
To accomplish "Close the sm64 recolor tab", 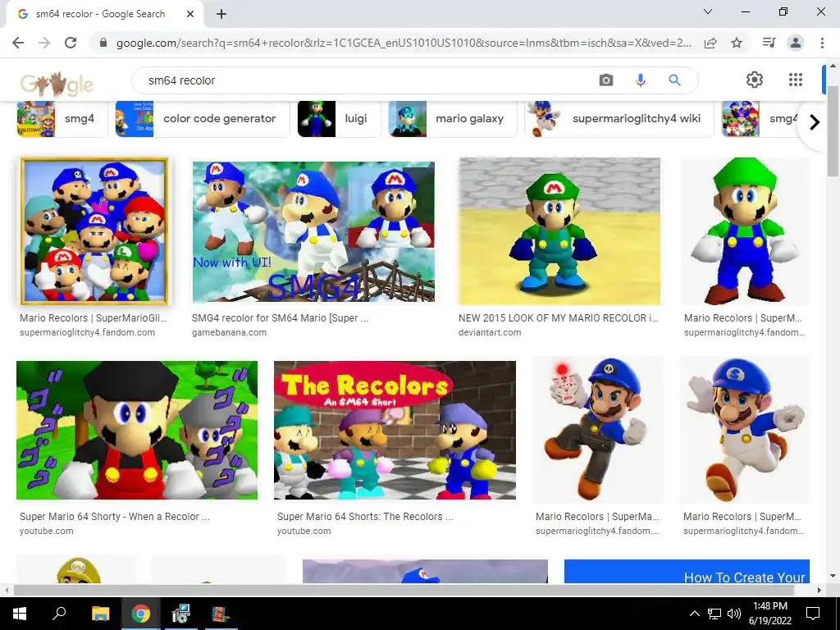I will 190,15.
